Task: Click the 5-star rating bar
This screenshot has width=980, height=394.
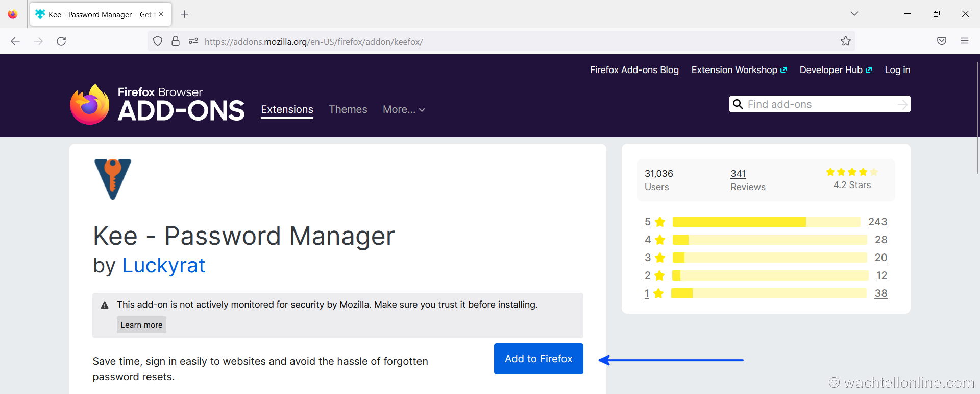Action: 766,222
